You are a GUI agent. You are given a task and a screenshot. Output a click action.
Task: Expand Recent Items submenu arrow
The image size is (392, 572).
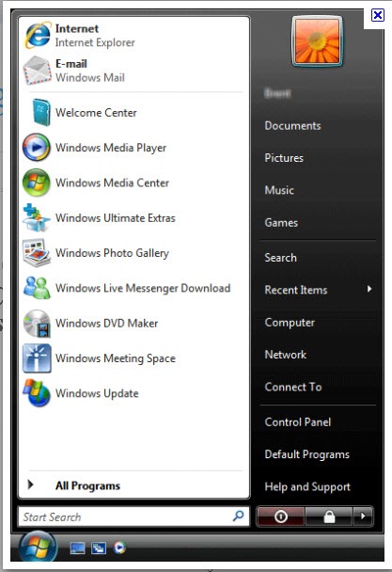pyautogui.click(x=369, y=289)
